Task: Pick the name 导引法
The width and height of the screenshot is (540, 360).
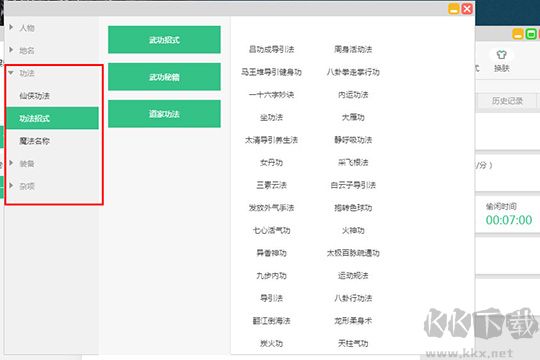Action: [271, 298]
